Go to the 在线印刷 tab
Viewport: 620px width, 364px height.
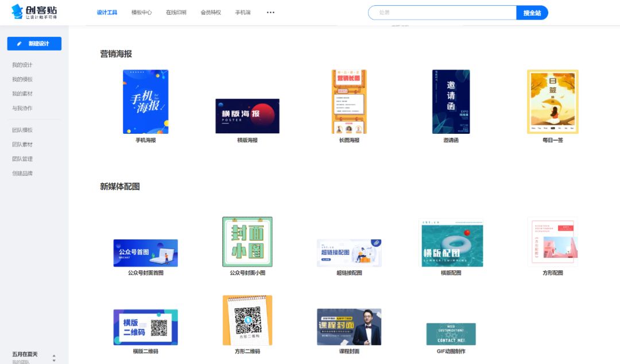tap(176, 12)
